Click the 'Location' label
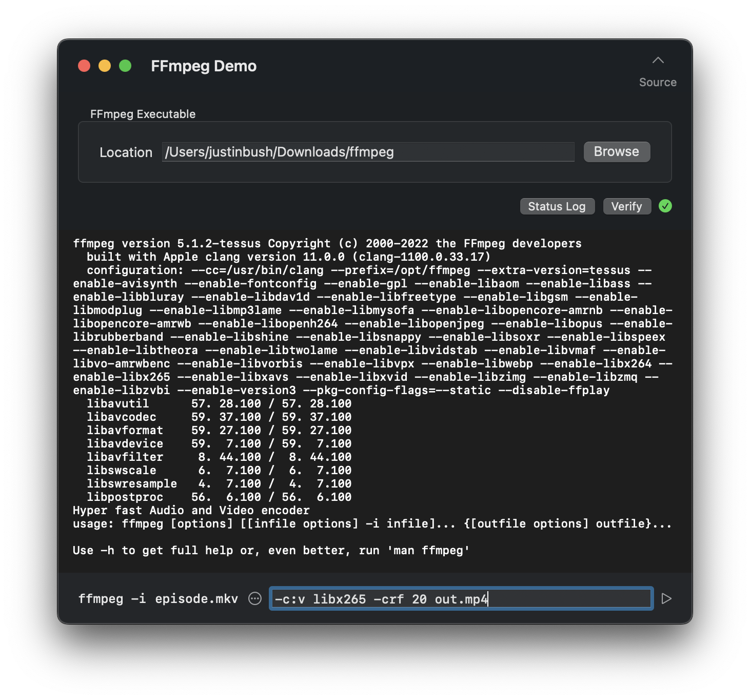 [126, 152]
